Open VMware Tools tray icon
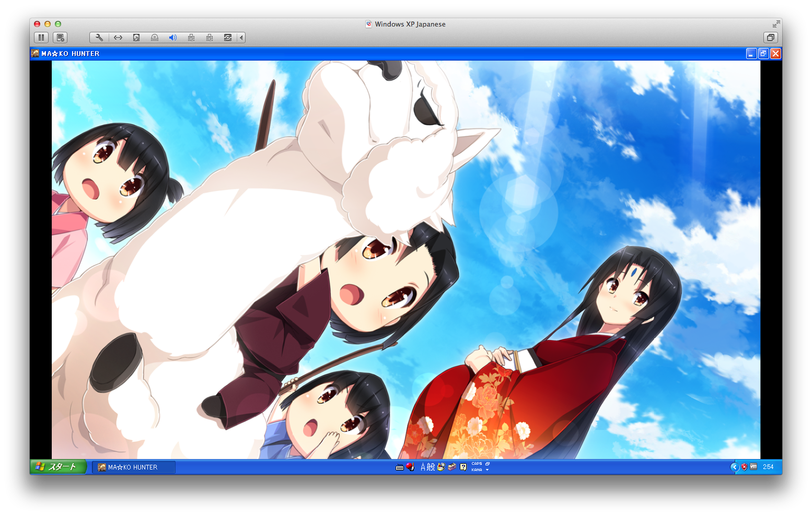The width and height of the screenshot is (812, 516). point(753,466)
